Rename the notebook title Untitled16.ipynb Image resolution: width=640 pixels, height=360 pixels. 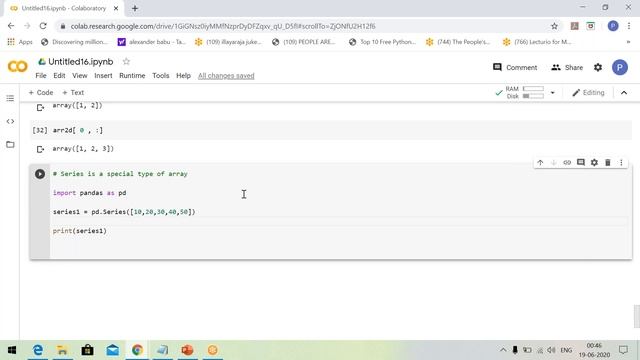[x=80, y=62]
